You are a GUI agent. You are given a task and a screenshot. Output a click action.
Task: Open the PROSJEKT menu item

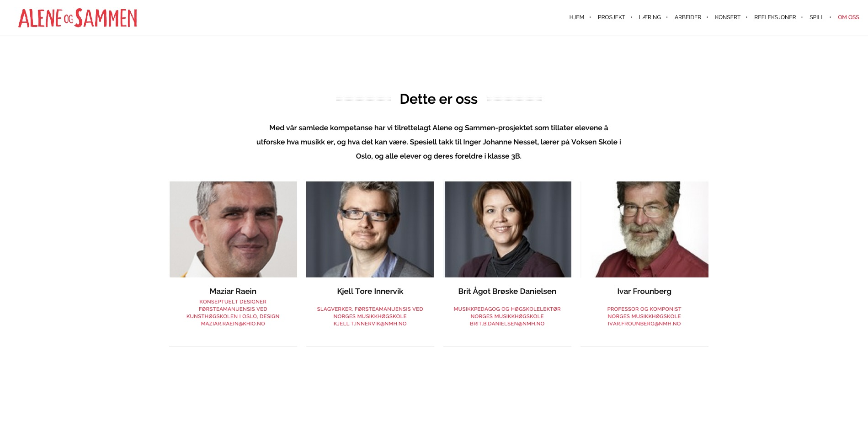pos(611,17)
